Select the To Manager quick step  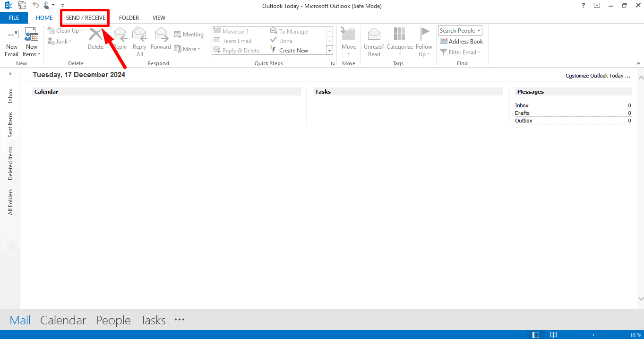coord(290,32)
